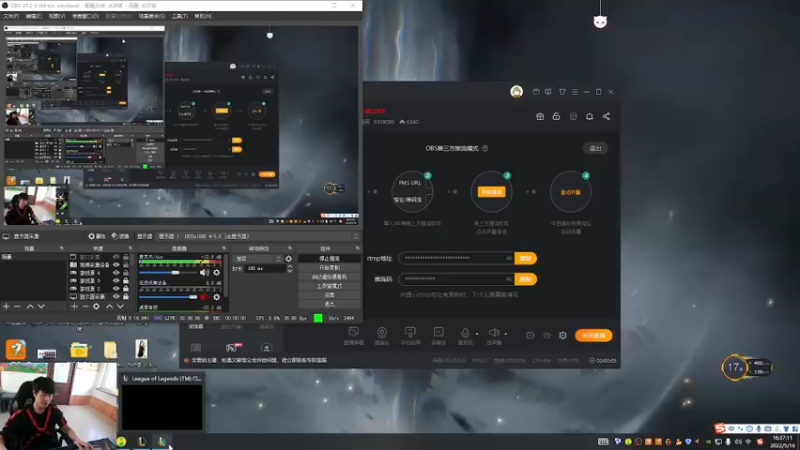Open the display selection dropdown in OBS

pyautogui.click(x=258, y=236)
